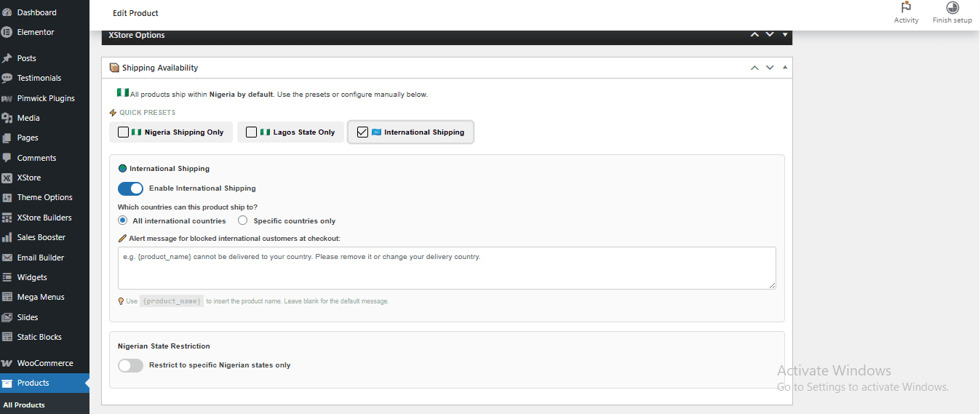
Task: Click the Dashboard icon in sidebar
Action: coord(7,13)
